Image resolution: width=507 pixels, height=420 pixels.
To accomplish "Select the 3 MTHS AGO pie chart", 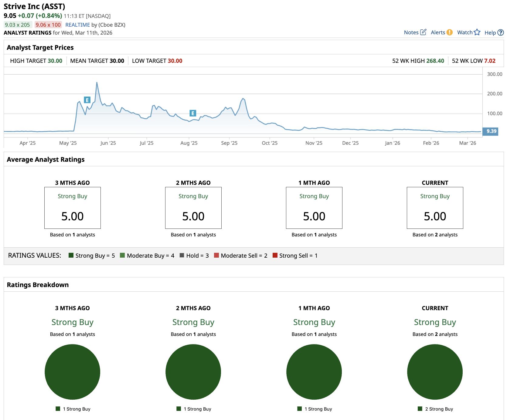I will 72,372.
